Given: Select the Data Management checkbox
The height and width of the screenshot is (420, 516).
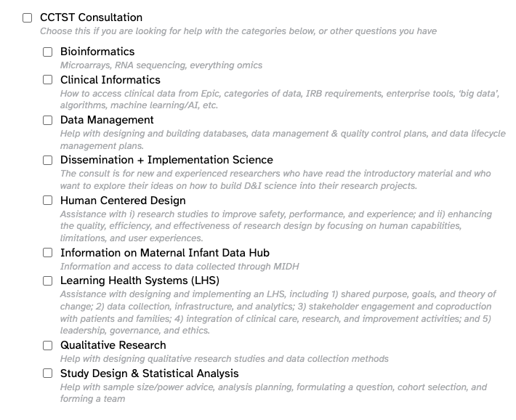Looking at the screenshot, I should click(48, 120).
